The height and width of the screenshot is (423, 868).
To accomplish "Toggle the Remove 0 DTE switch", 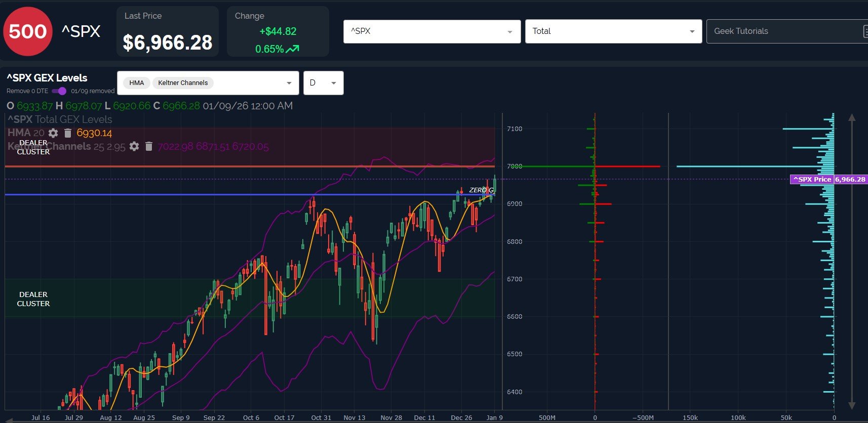I will [59, 91].
